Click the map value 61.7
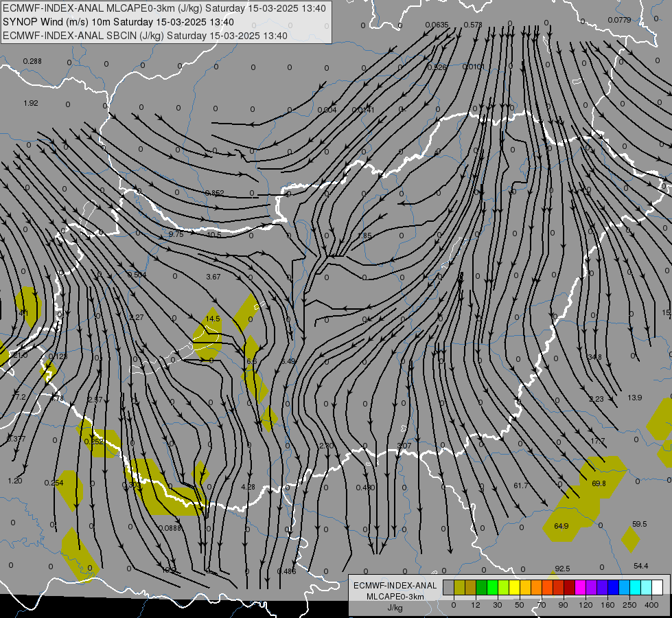The image size is (672, 618). [521, 485]
